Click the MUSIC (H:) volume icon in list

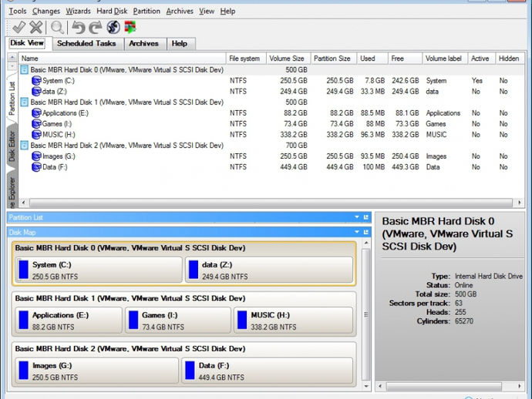(x=36, y=135)
